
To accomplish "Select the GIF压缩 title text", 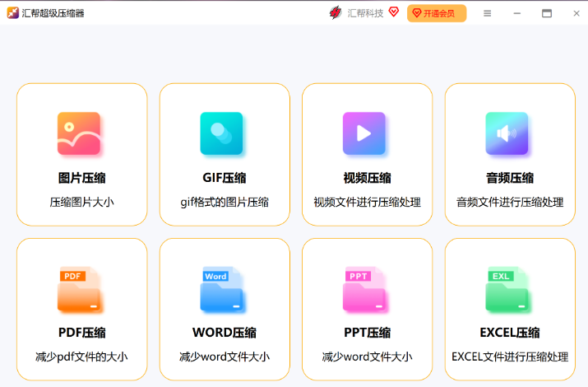I will pyautogui.click(x=225, y=178).
